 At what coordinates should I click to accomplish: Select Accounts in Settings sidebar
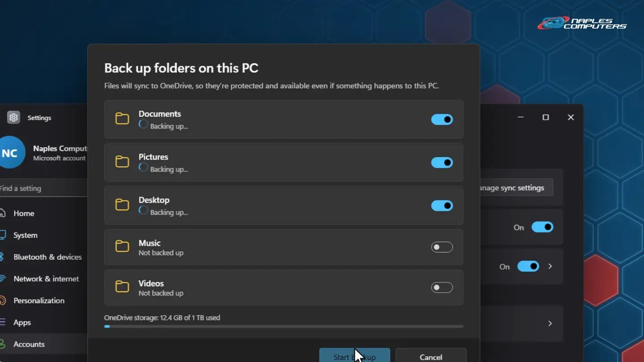pyautogui.click(x=43, y=344)
